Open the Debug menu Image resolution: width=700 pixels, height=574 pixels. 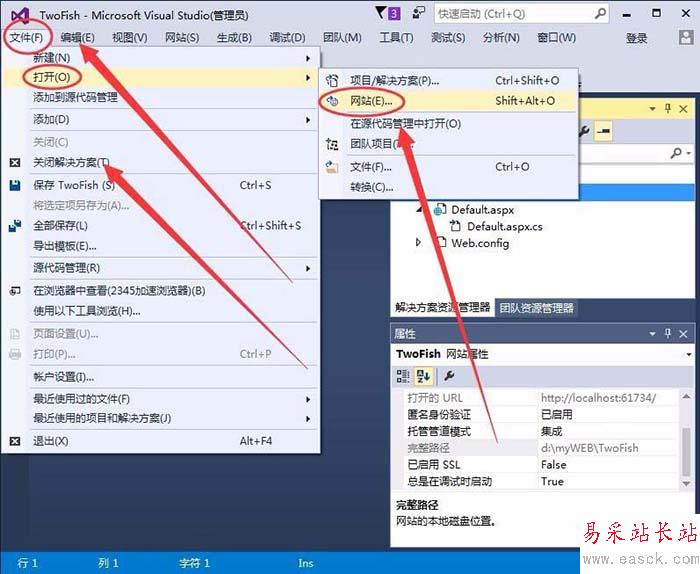[x=287, y=37]
